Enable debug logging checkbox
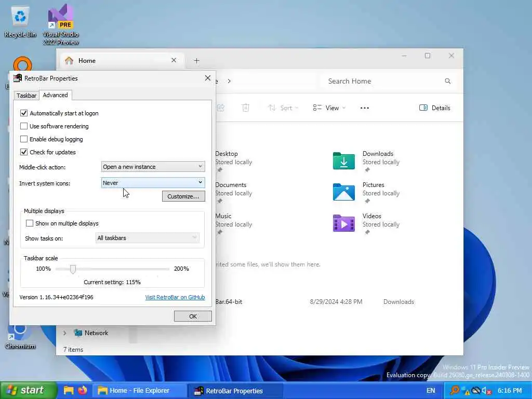Image resolution: width=532 pixels, height=399 pixels. click(24, 139)
